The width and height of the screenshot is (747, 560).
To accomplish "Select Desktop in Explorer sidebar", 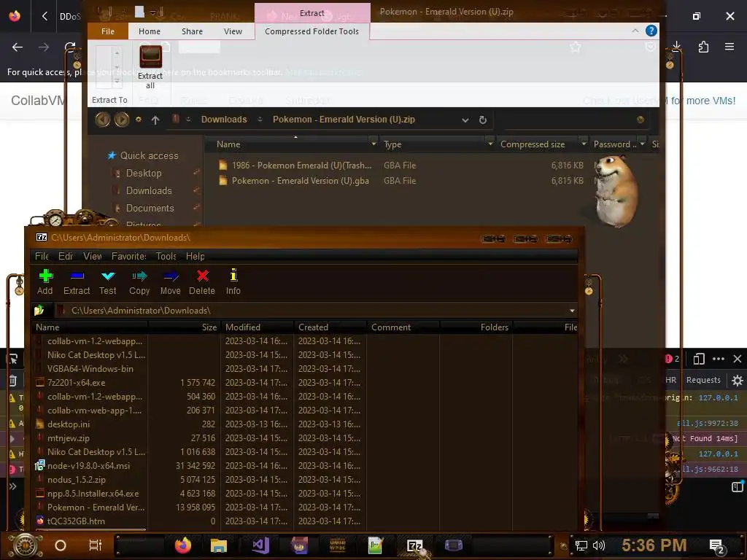I will click(x=144, y=174).
